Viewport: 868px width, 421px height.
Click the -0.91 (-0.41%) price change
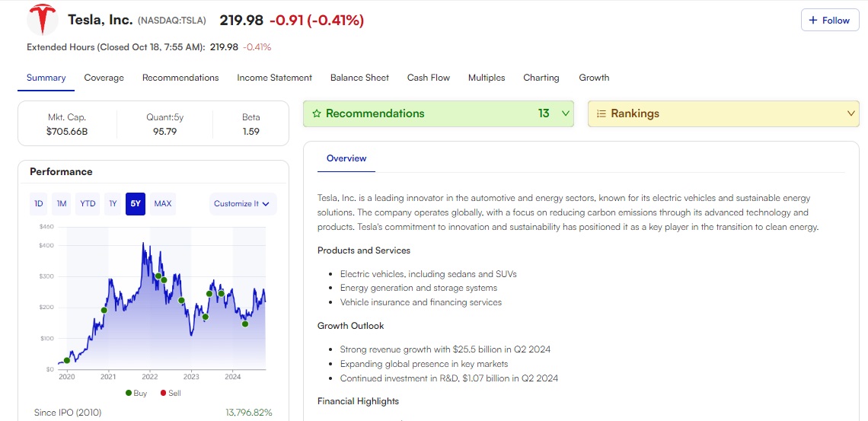coord(317,21)
